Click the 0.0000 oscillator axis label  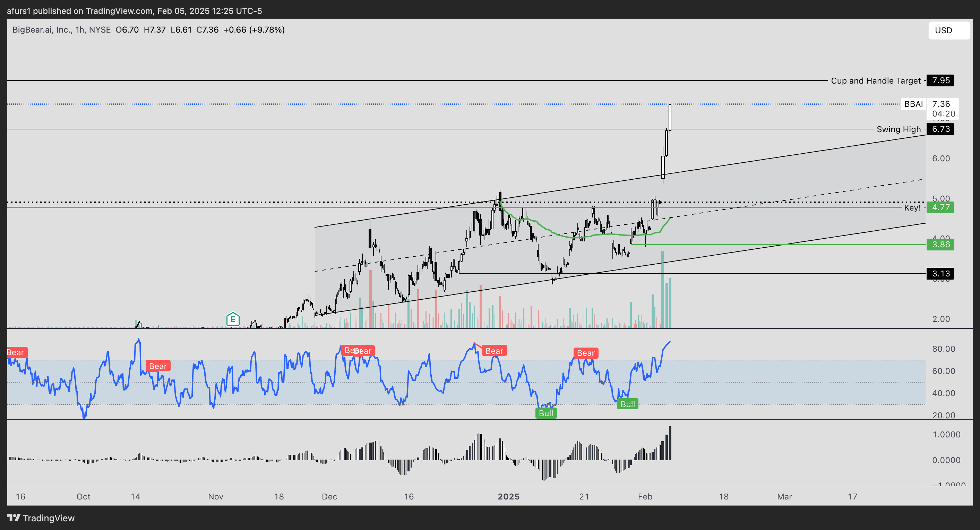click(x=946, y=460)
